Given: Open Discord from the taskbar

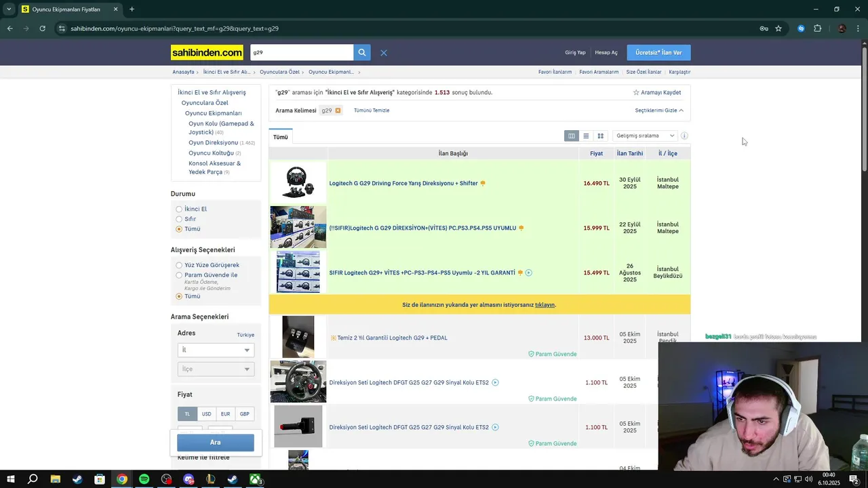Looking at the screenshot, I should pos(189,479).
